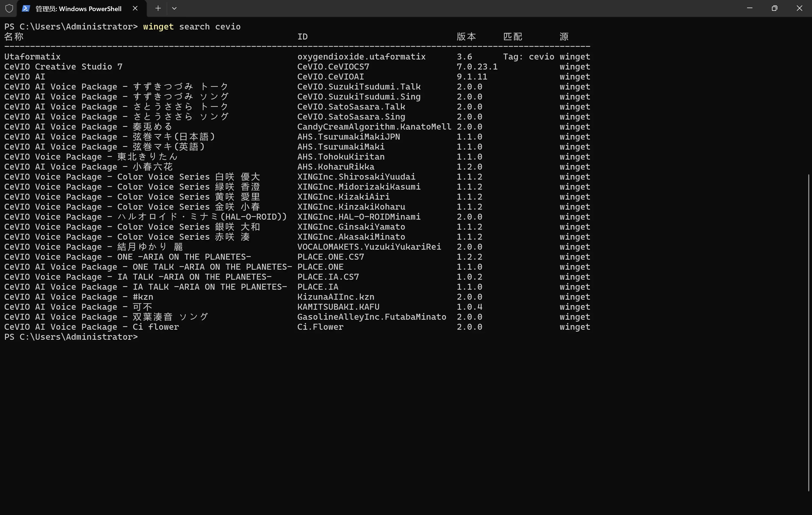Click version 9.1.11
812x515 pixels.
[472, 77]
